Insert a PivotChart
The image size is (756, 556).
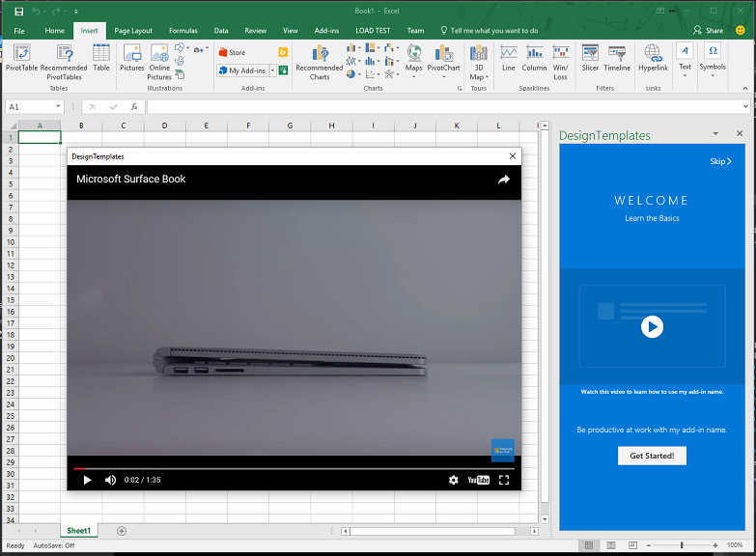pyautogui.click(x=443, y=61)
